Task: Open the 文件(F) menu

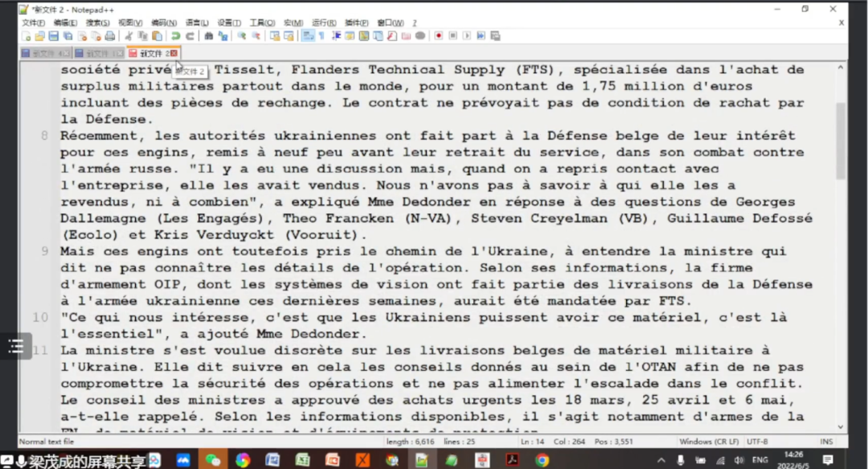Action: pyautogui.click(x=33, y=23)
